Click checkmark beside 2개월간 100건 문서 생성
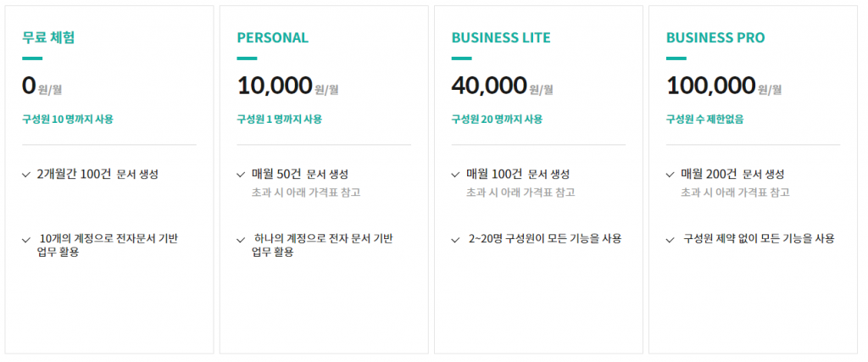This screenshot has height=362, width=868. click(26, 175)
